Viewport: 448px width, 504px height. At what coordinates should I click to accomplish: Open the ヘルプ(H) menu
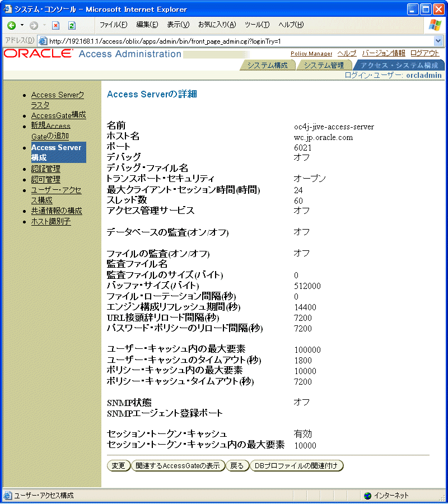(x=291, y=25)
